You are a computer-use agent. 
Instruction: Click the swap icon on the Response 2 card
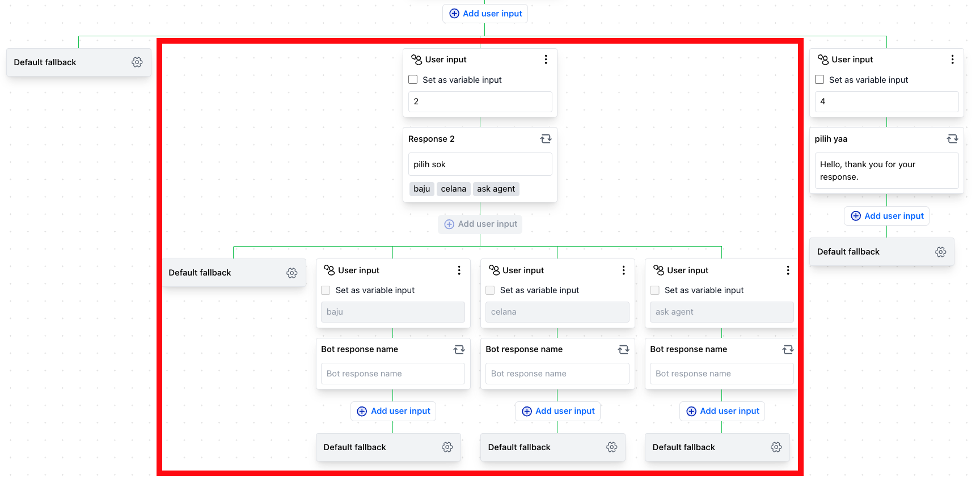point(546,139)
